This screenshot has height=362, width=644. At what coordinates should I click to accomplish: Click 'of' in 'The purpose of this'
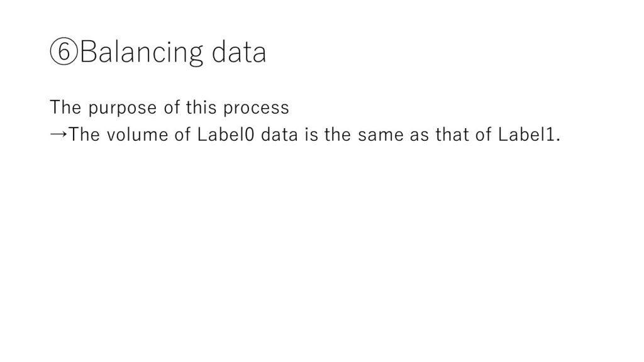(x=172, y=107)
